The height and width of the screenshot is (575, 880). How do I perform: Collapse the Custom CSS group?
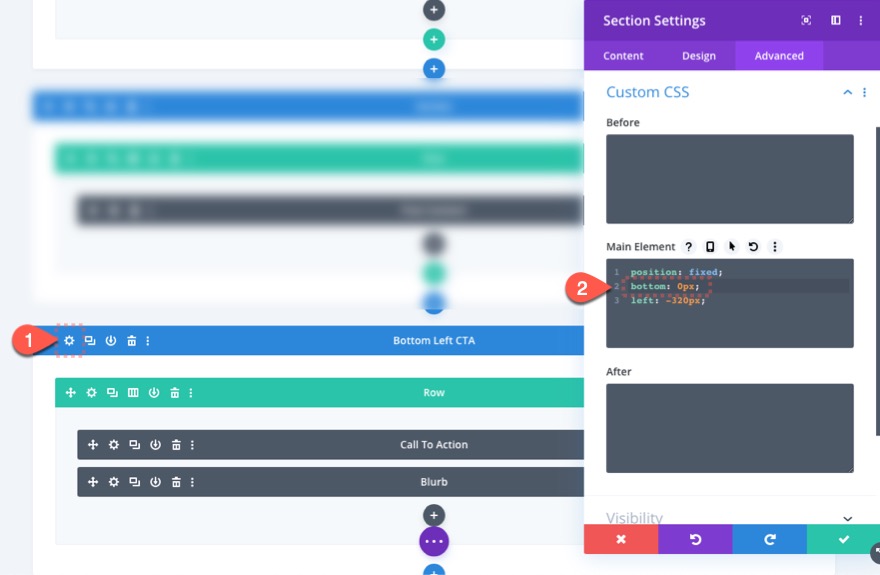point(847,92)
